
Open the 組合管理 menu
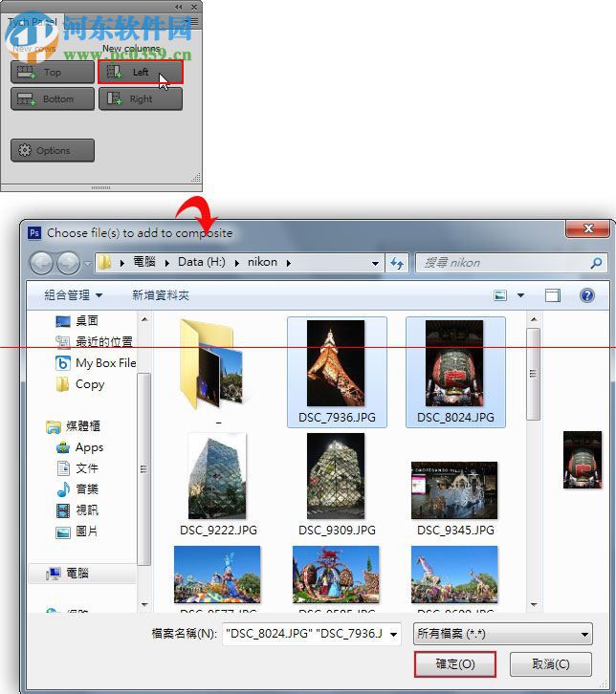pos(73,295)
